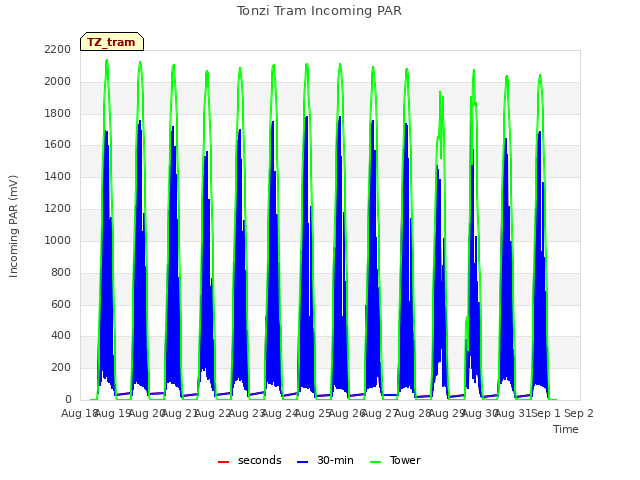Click the Aug 25 x-axis tick label
Screen dimensions: 640x480
313,413
